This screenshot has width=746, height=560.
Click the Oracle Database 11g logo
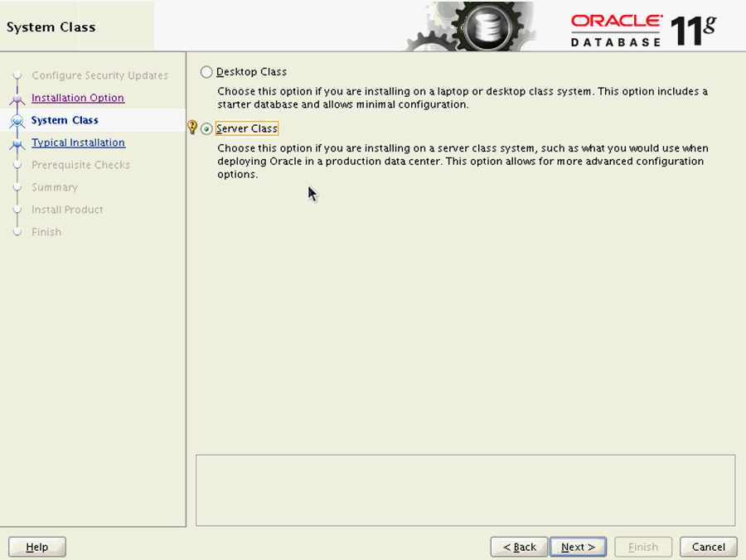[643, 31]
